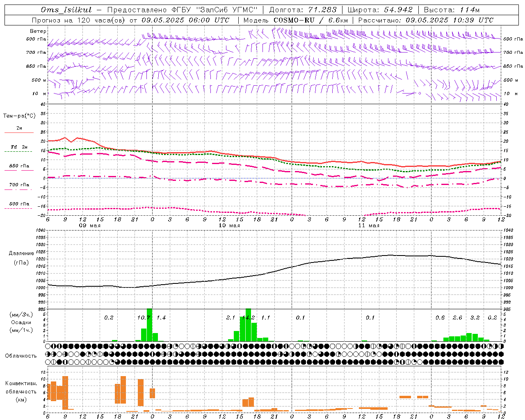The width and height of the screenshot is (525, 420).
Task: Click the (мм/1ч.) unit label
Action: coord(21,331)
